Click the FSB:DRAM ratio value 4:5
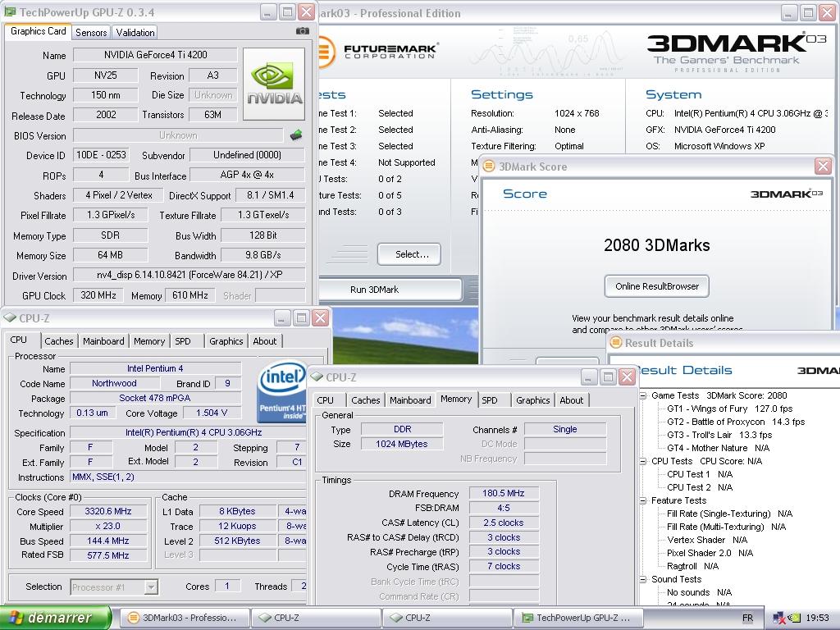 click(x=504, y=508)
